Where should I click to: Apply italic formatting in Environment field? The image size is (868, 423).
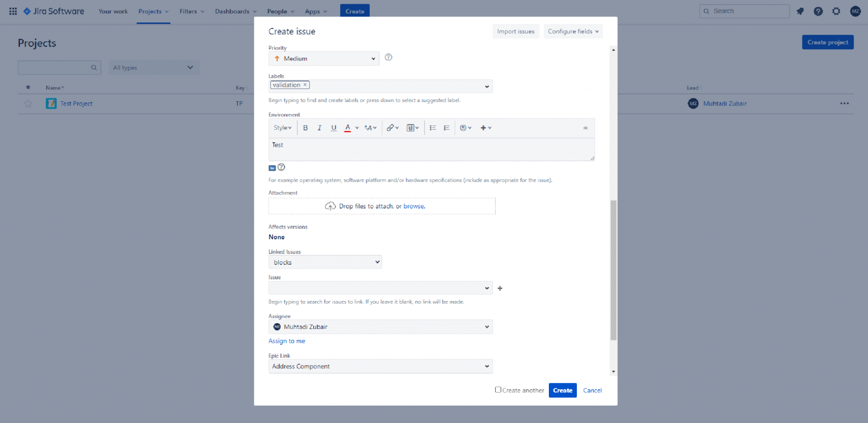tap(319, 127)
